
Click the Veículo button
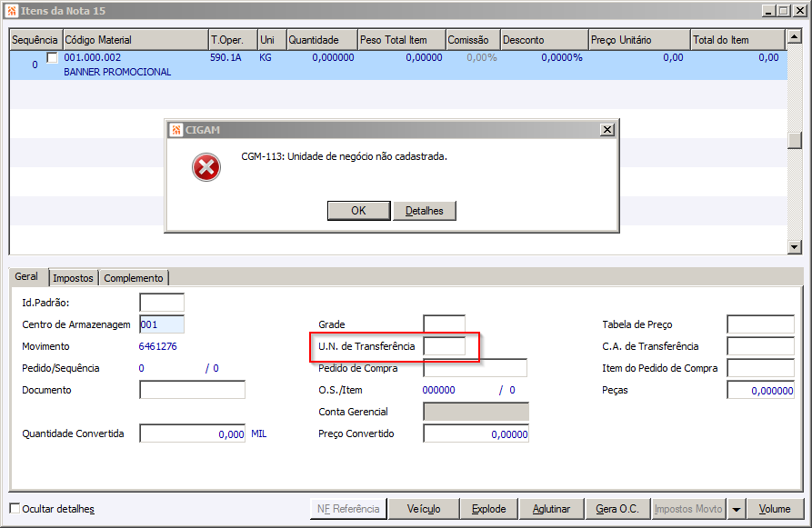[424, 509]
